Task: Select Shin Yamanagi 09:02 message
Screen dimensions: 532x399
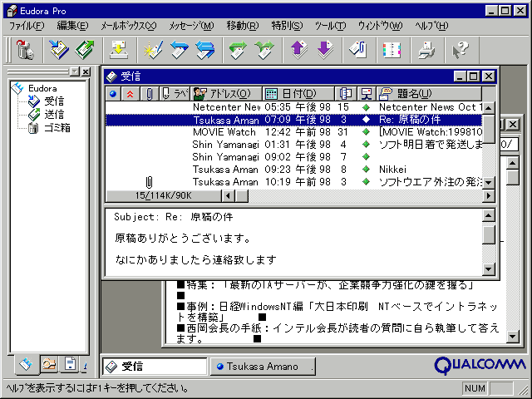Action: (293, 157)
